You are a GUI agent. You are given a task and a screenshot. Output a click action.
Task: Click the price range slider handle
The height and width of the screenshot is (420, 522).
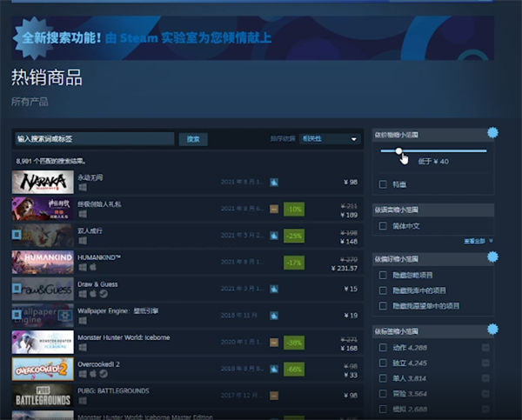398,151
